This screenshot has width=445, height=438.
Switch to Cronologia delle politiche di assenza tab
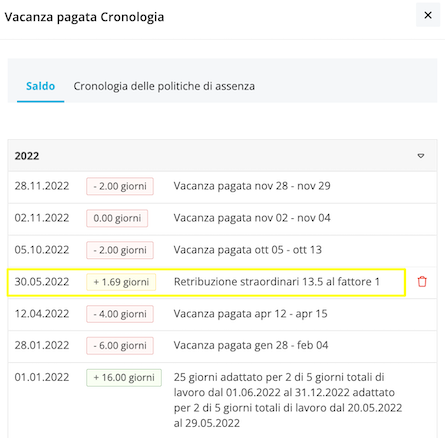(164, 86)
